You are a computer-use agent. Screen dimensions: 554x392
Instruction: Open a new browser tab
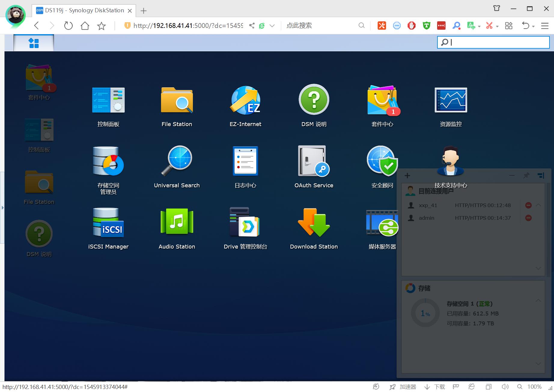pyautogui.click(x=144, y=11)
